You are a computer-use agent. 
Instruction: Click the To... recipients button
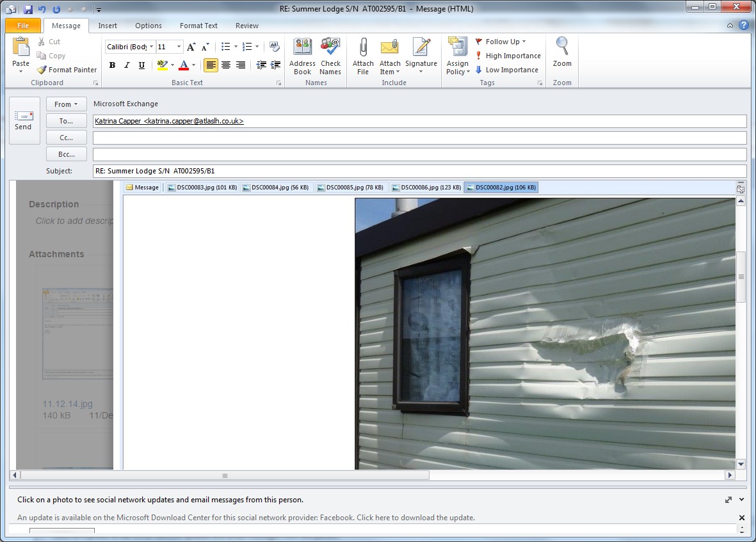[67, 121]
